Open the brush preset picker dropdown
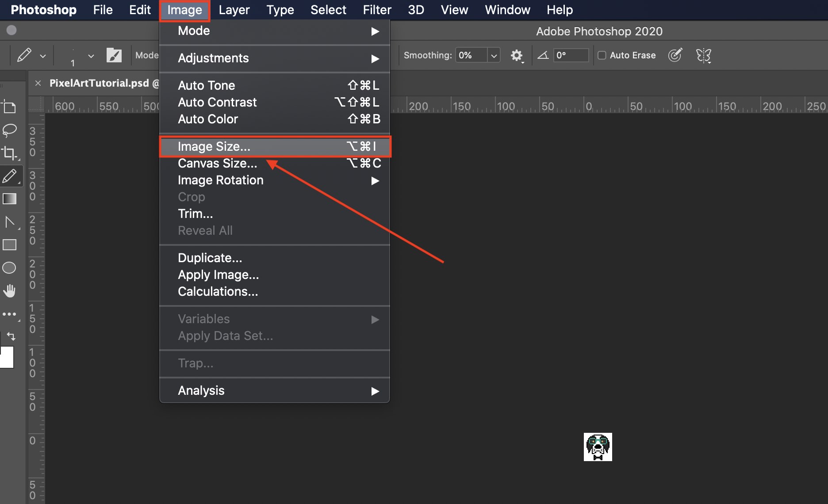This screenshot has height=504, width=828. [91, 56]
